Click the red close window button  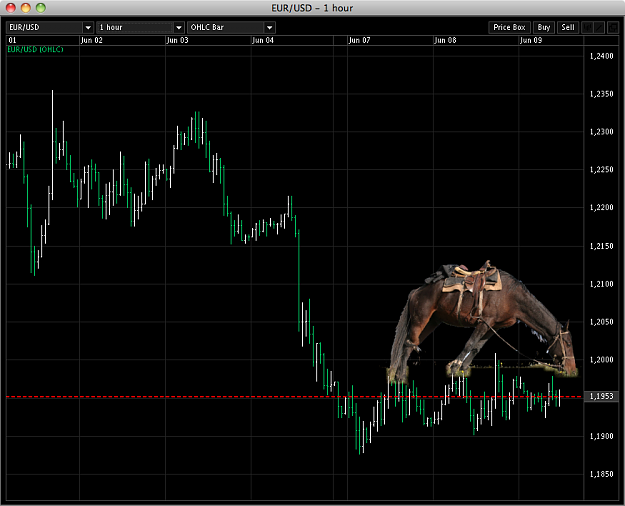(x=11, y=8)
